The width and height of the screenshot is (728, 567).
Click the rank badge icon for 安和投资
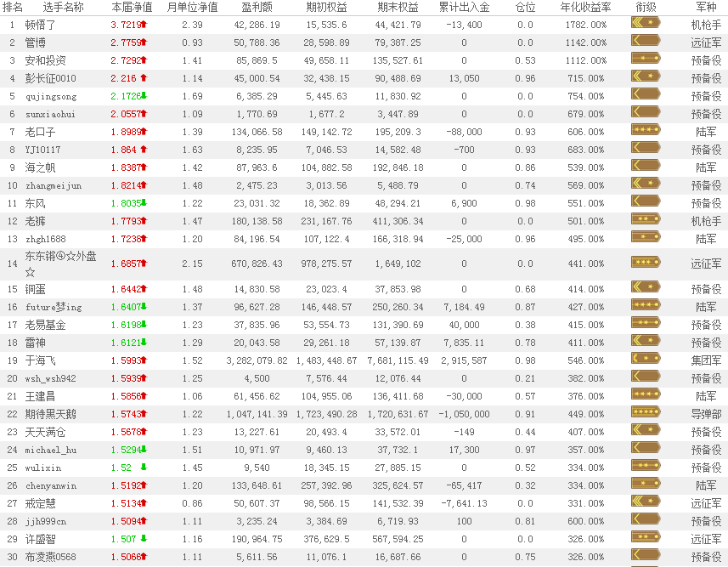pos(646,59)
